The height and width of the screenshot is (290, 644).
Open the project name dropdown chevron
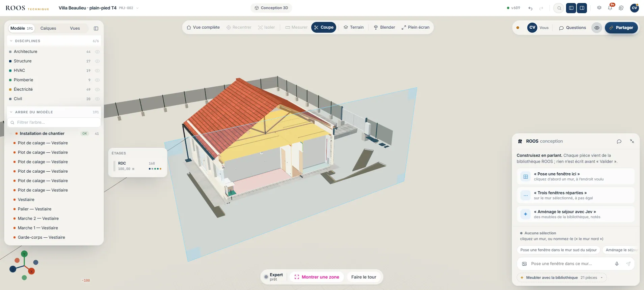click(137, 8)
